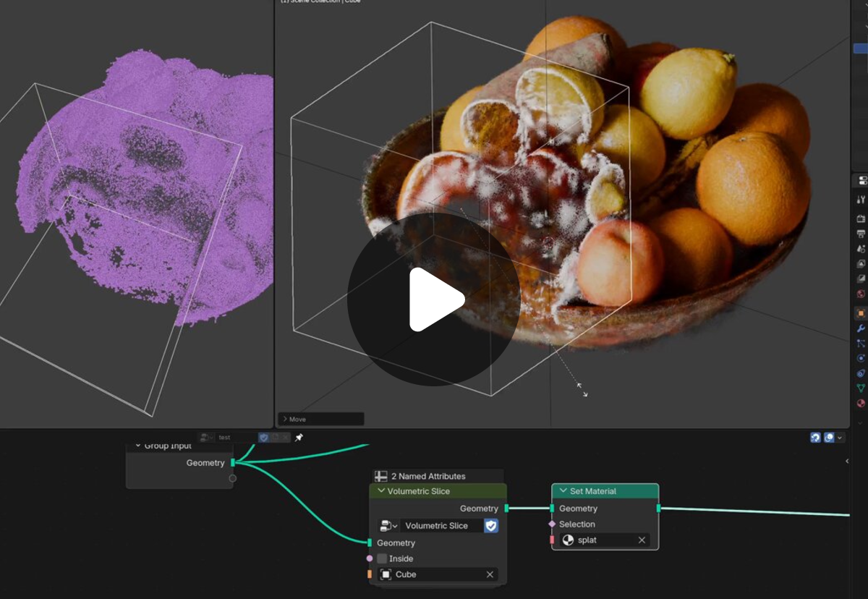Viewport: 868px width, 599px height.
Task: Toggle fake user shield on Volumetric Slice group
Action: pos(491,526)
